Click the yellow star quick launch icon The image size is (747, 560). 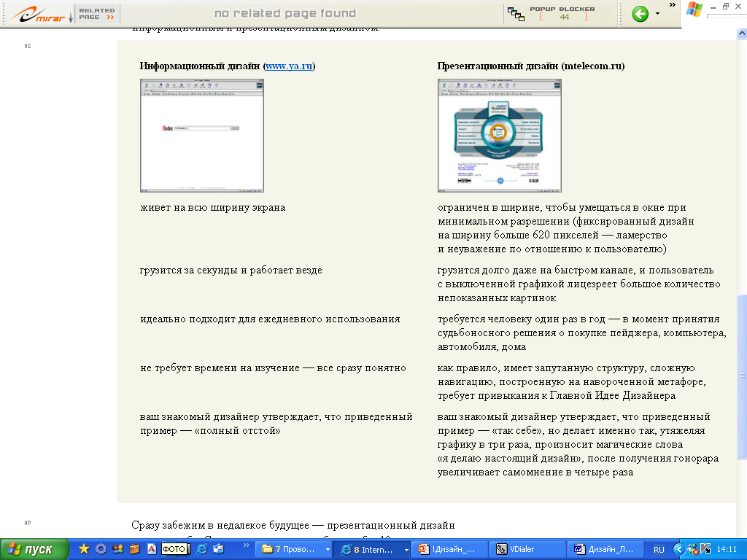coord(85,549)
